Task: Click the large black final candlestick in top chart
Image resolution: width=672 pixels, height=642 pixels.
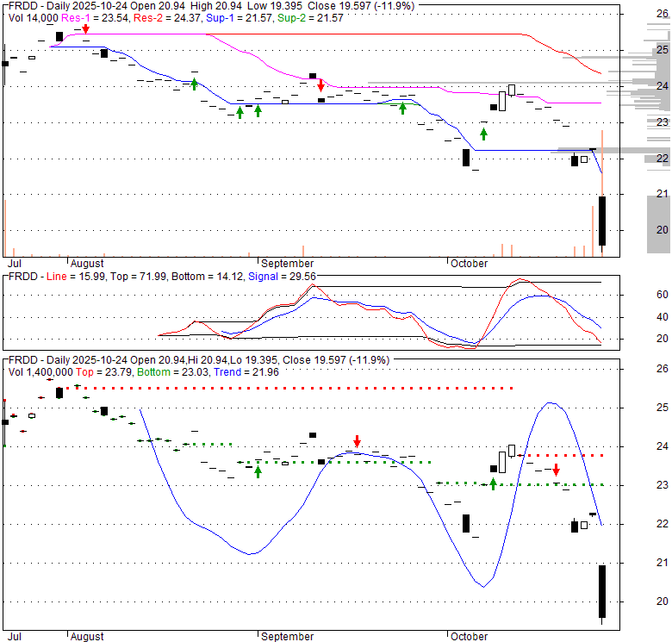Action: (x=602, y=221)
